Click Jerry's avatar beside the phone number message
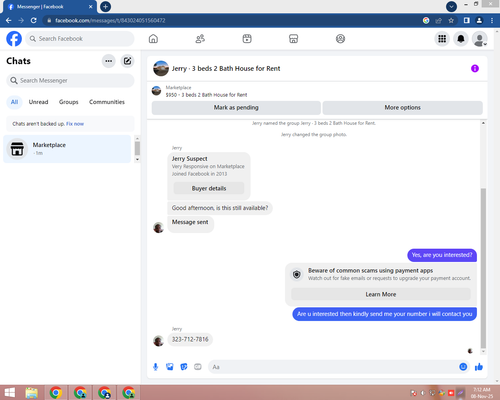Viewport: 500px width, 400px height. coord(158,341)
